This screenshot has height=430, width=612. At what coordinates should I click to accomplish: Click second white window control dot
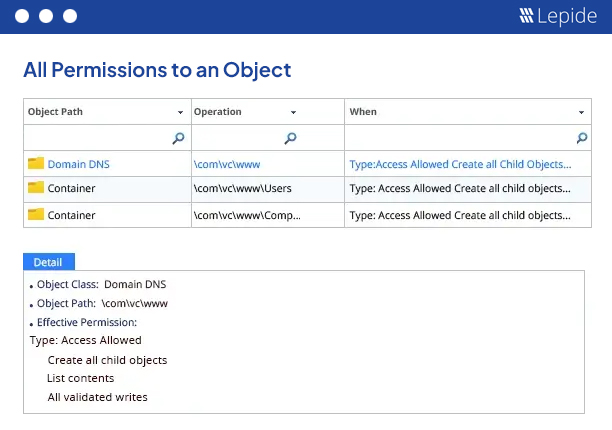coord(46,16)
